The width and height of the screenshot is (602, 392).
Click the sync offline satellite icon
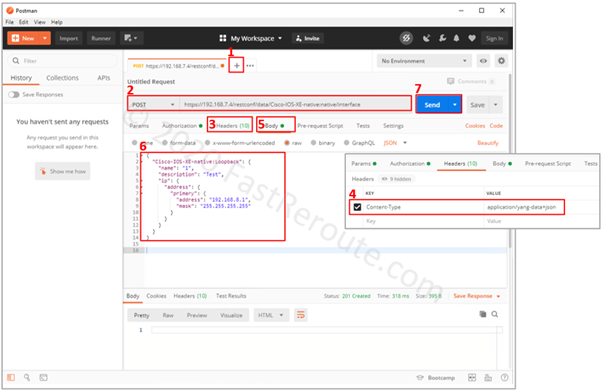click(x=406, y=38)
